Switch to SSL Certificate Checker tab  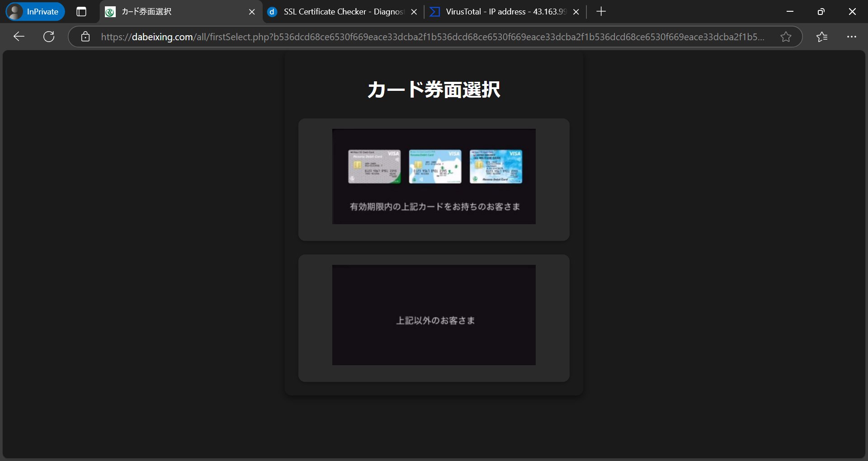point(343,12)
